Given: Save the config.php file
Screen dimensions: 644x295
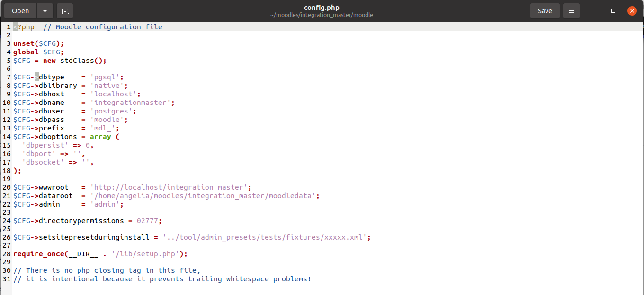Looking at the screenshot, I should (x=545, y=11).
